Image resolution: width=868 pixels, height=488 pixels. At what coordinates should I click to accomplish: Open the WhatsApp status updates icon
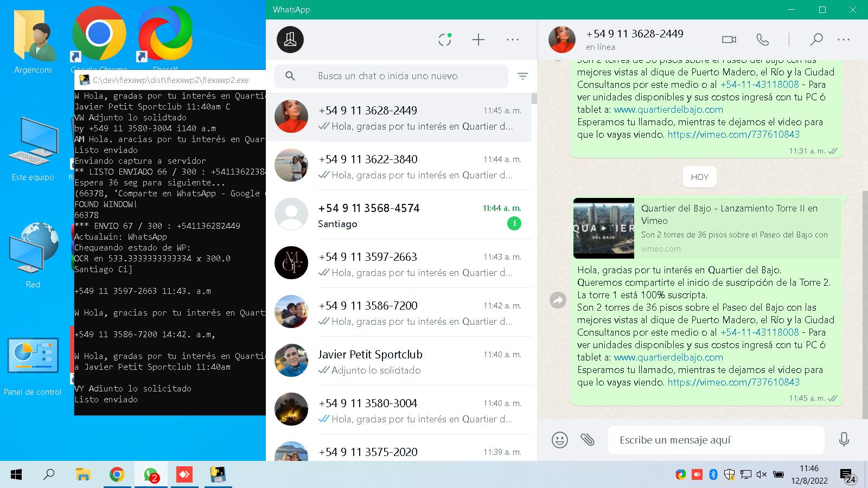(x=445, y=40)
